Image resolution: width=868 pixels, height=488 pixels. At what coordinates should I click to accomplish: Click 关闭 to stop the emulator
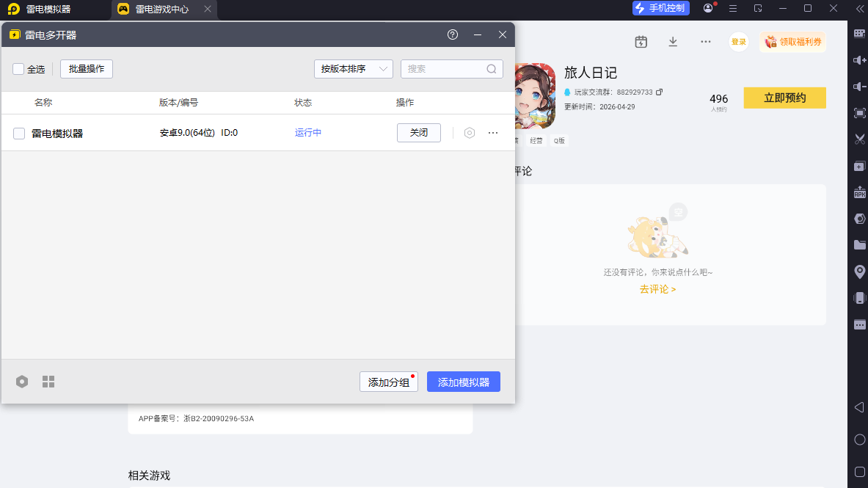(419, 132)
